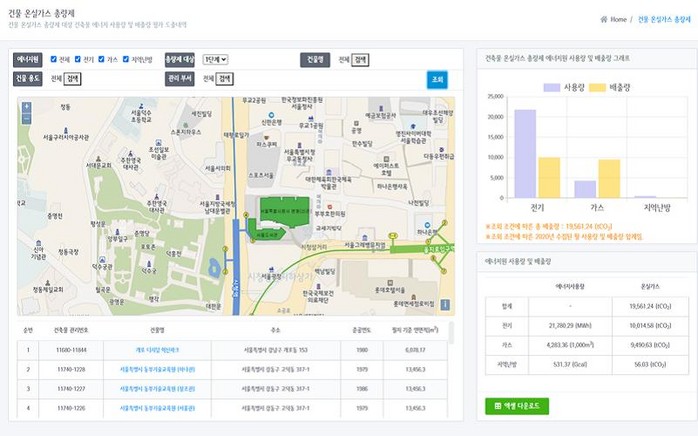
Task: Click the 롯데호텔서울 hotel icon on map
Action: [390, 283]
